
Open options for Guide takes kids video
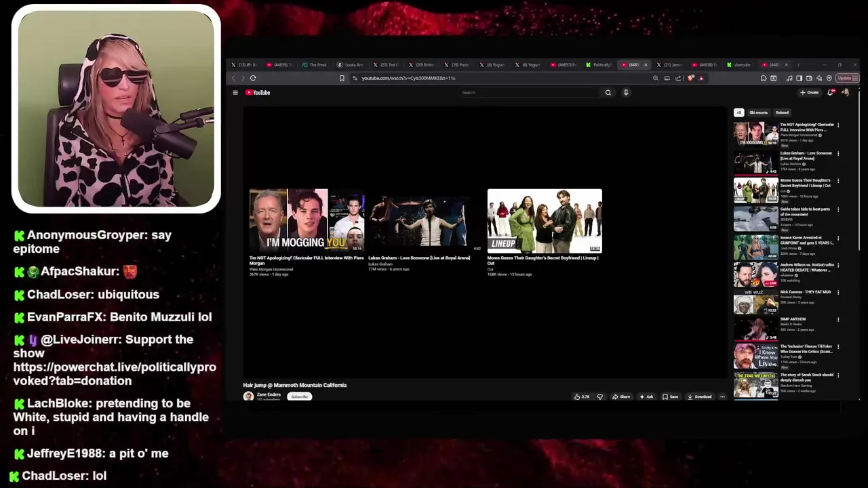838,209
